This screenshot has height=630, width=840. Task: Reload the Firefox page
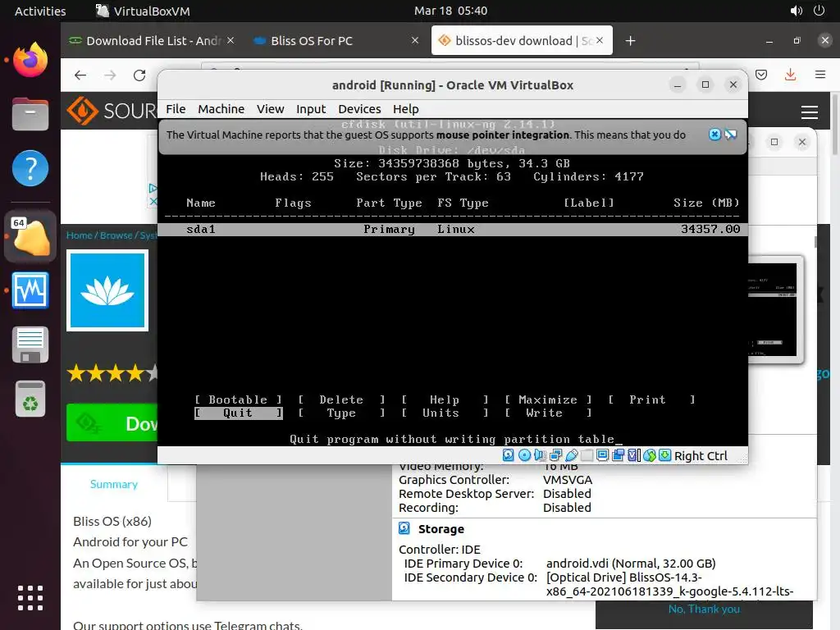pyautogui.click(x=139, y=75)
